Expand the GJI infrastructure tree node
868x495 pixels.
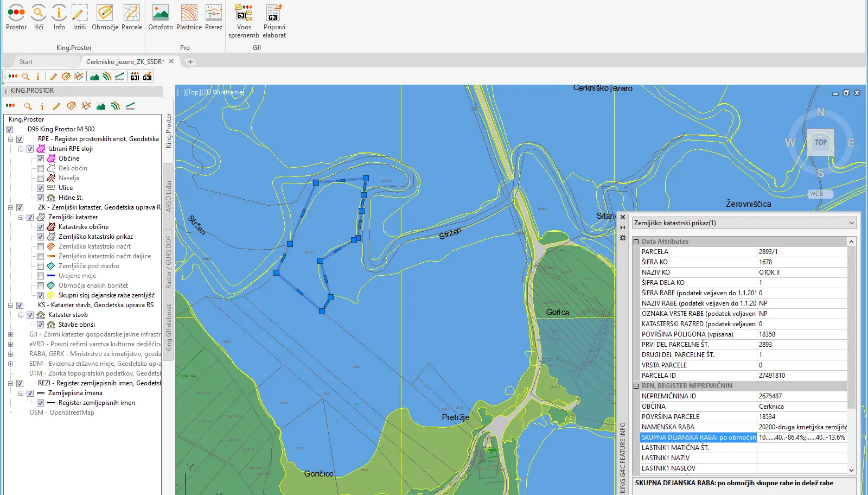click(x=10, y=334)
